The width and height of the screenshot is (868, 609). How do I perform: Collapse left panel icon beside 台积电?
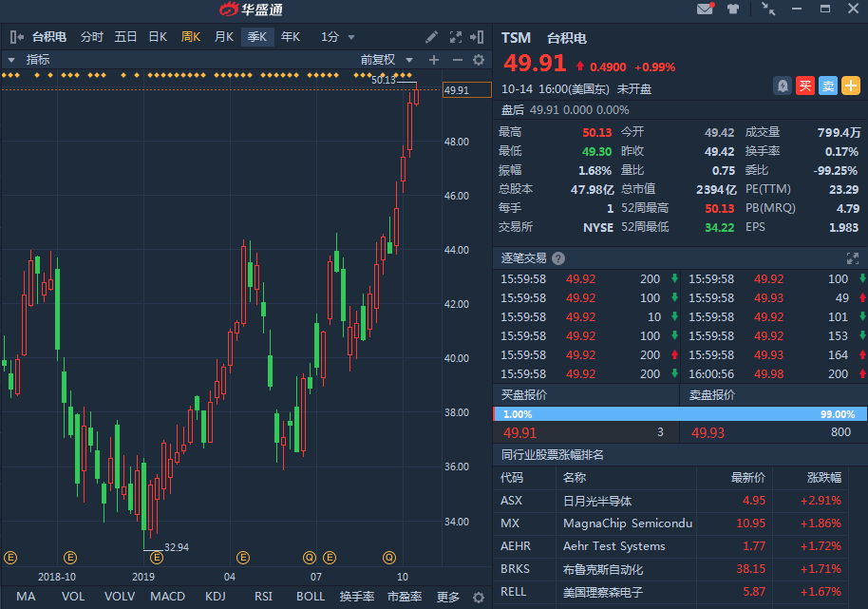click(16, 37)
